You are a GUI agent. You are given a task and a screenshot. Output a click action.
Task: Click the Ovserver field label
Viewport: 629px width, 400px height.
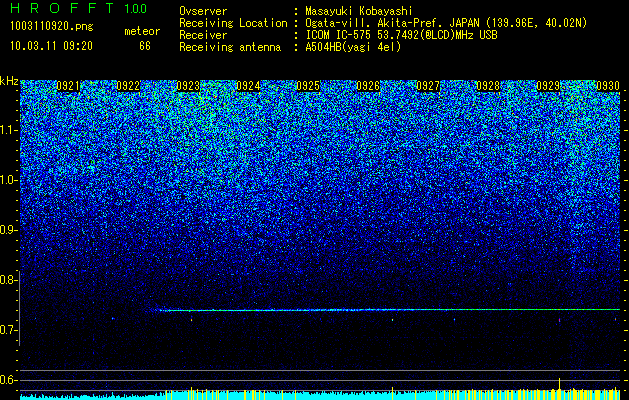tap(203, 11)
